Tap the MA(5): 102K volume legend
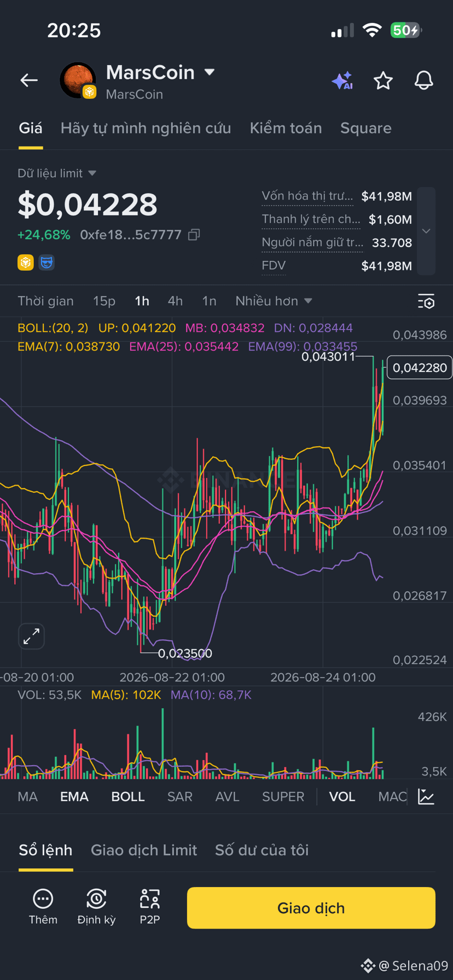This screenshot has width=453, height=980. tap(126, 695)
